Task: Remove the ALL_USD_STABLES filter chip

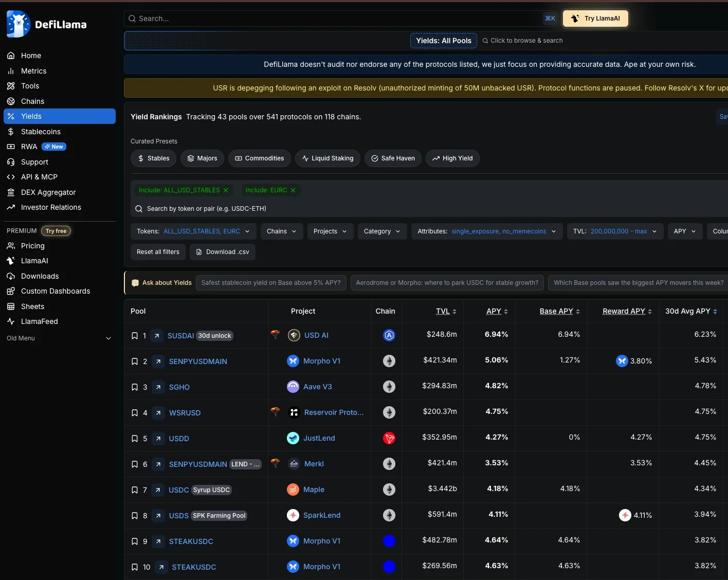Action: pyautogui.click(x=226, y=190)
